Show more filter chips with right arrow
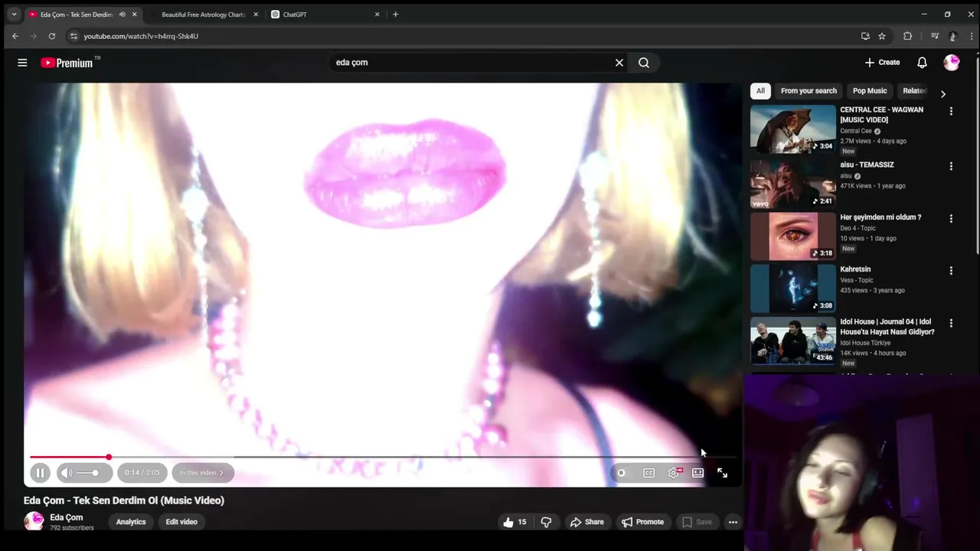Image resolution: width=980 pixels, height=551 pixels. click(x=943, y=94)
